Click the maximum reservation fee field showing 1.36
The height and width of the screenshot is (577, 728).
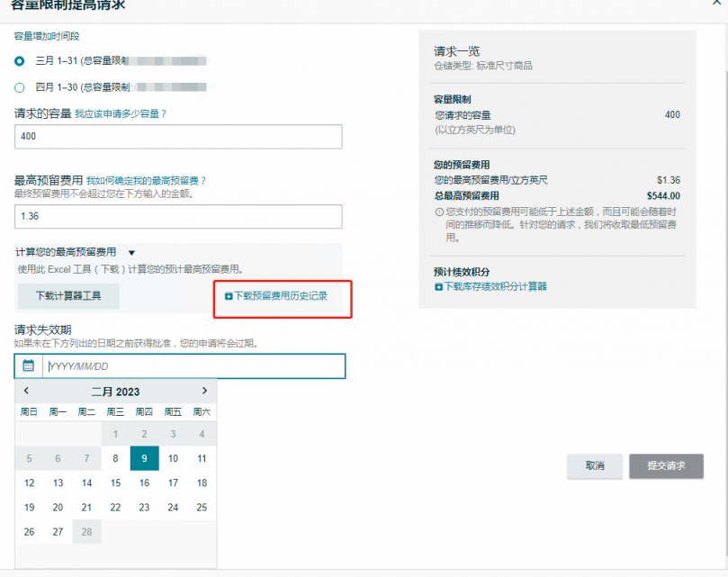(x=178, y=217)
